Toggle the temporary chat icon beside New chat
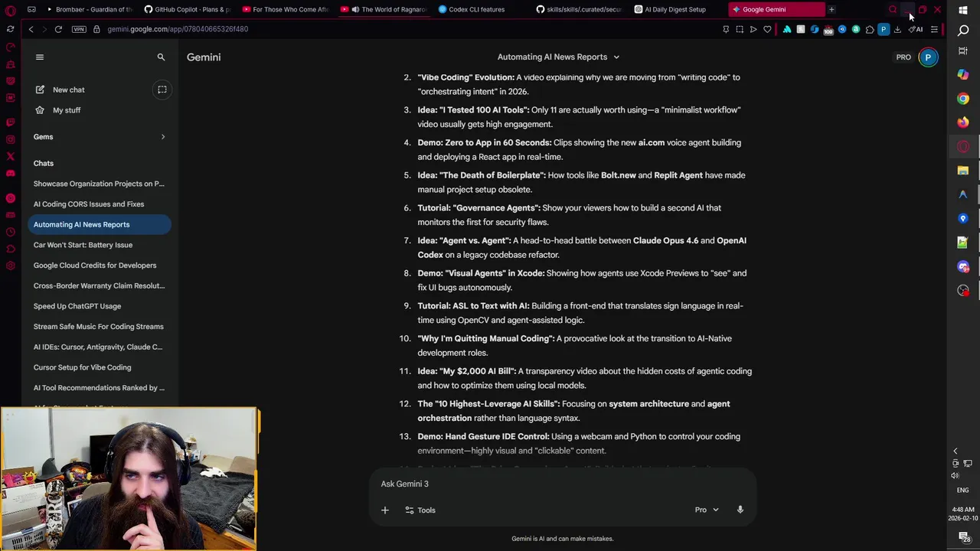Screen dimensions: 980x551 (162, 90)
